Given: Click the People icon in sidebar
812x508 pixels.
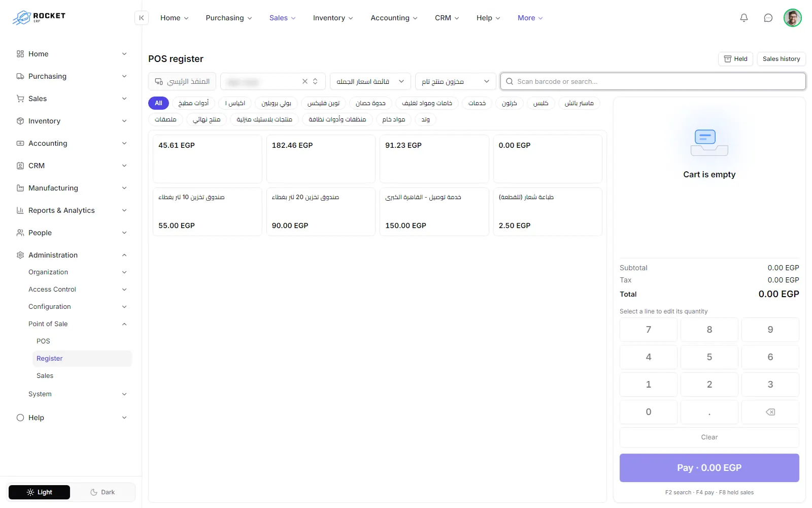Looking at the screenshot, I should tap(20, 233).
